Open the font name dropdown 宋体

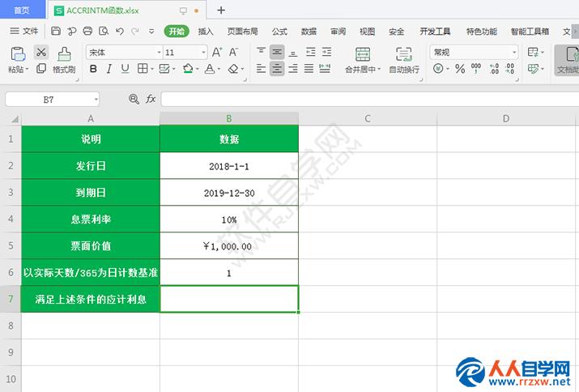160,53
